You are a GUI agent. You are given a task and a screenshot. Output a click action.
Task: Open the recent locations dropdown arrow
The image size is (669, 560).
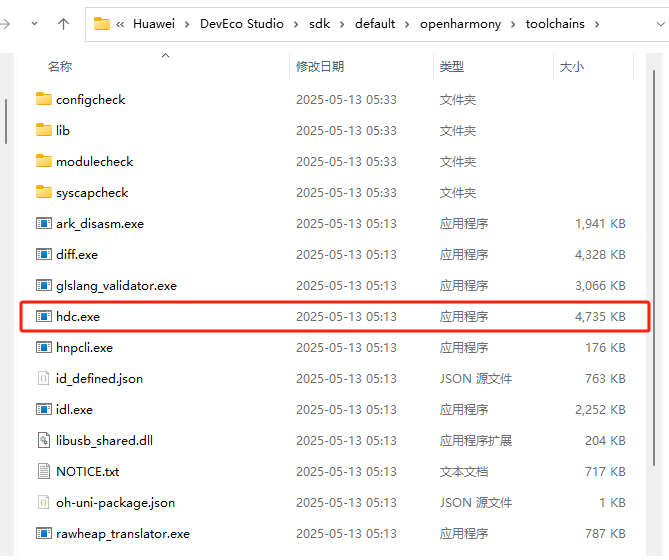pyautogui.click(x=35, y=24)
